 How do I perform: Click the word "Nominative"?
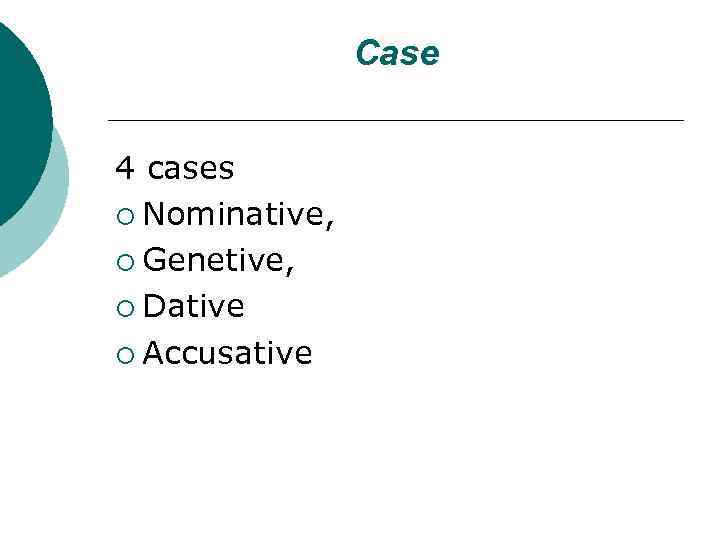pos(233,214)
